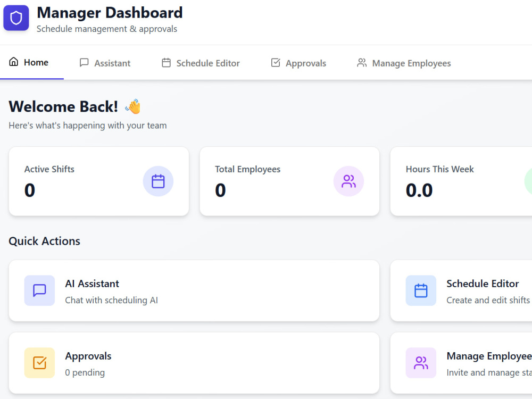Image resolution: width=532 pixels, height=399 pixels.
Task: Click the chat icon in AI Assistant card
Action: (x=39, y=290)
